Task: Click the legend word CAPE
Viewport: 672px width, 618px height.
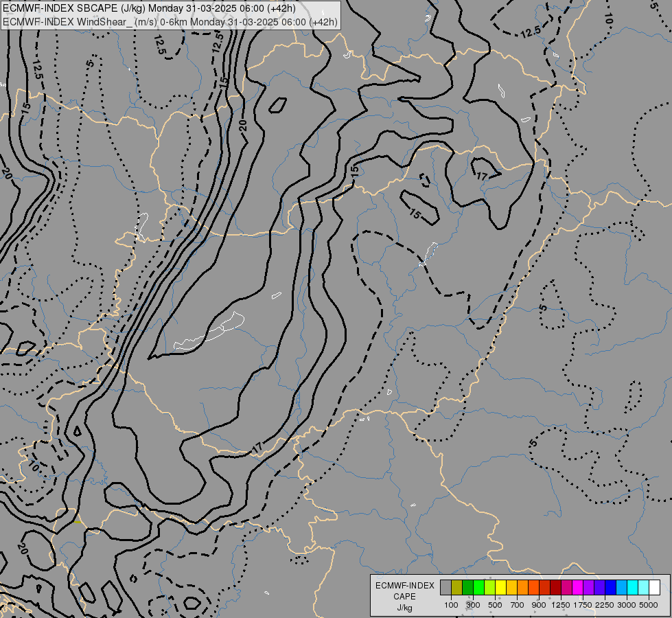Action: pyautogui.click(x=404, y=597)
